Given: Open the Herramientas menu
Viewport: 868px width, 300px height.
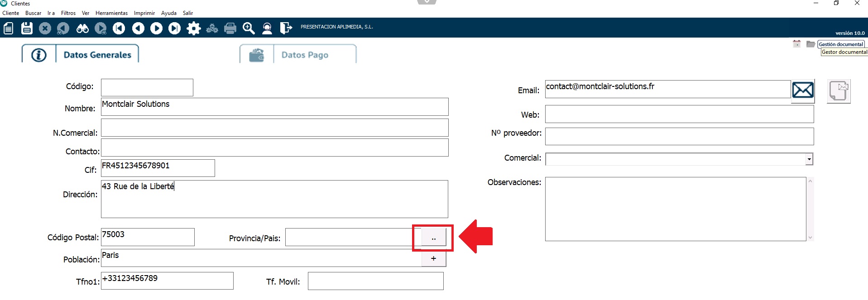Looking at the screenshot, I should click(x=111, y=13).
